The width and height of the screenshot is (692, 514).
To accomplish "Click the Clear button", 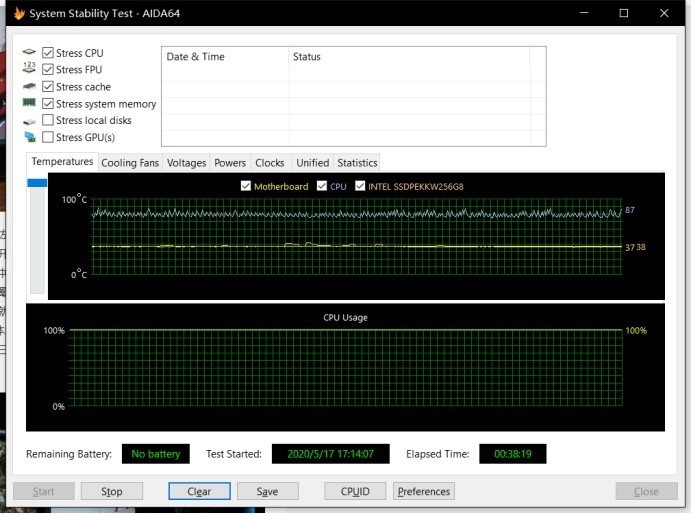I will tap(199, 491).
